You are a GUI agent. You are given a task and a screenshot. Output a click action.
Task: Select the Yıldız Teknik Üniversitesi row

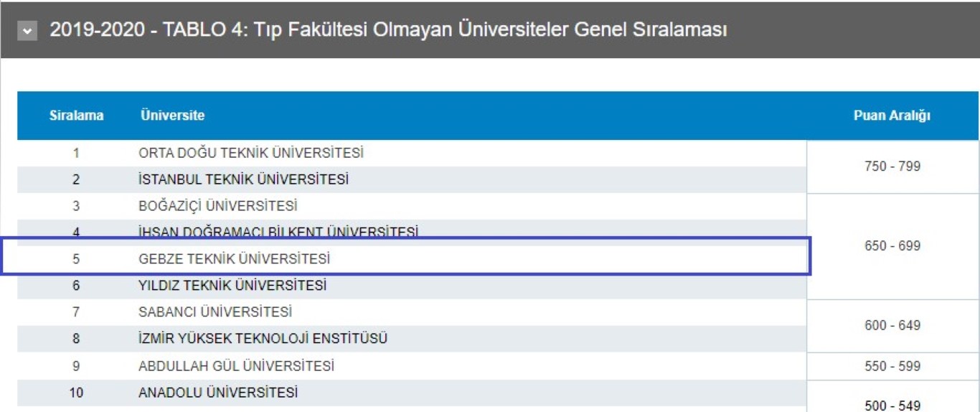(x=412, y=286)
